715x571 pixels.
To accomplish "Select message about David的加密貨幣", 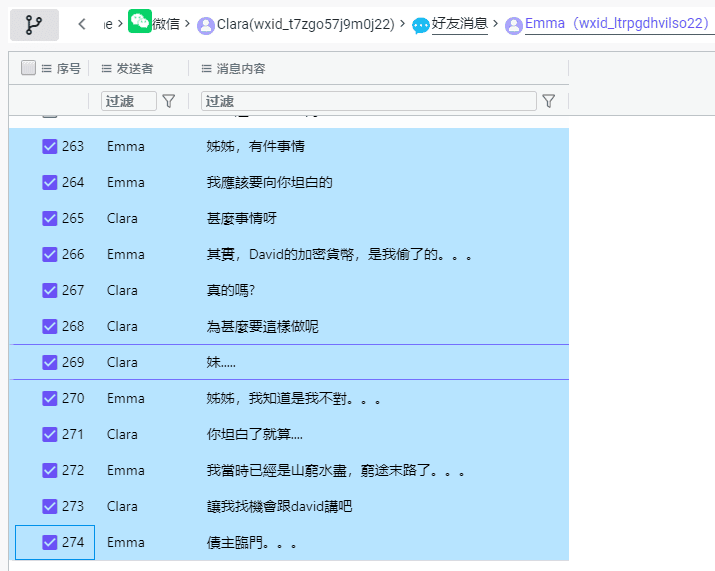I will [x=339, y=254].
